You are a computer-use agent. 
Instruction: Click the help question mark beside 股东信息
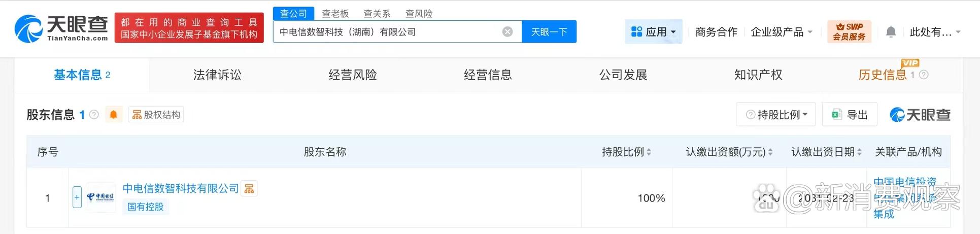click(x=94, y=115)
